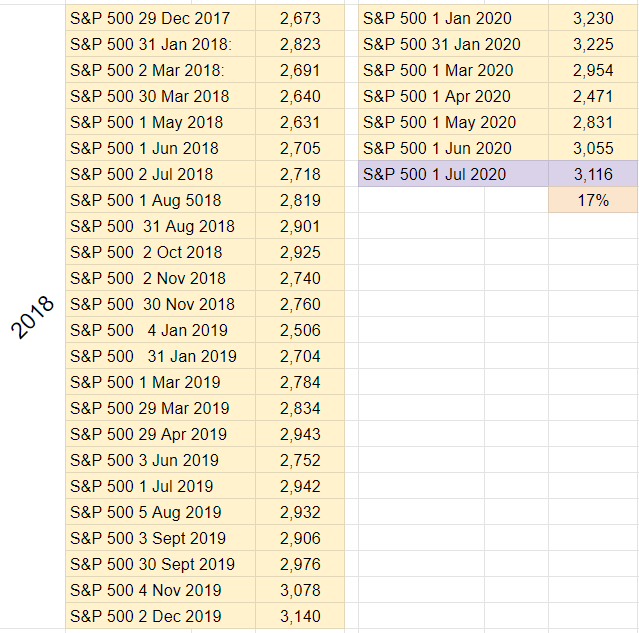Screen dimensions: 639x633
Task: Select cell S&P 500 31 Jan 2020
Action: [x=454, y=44]
